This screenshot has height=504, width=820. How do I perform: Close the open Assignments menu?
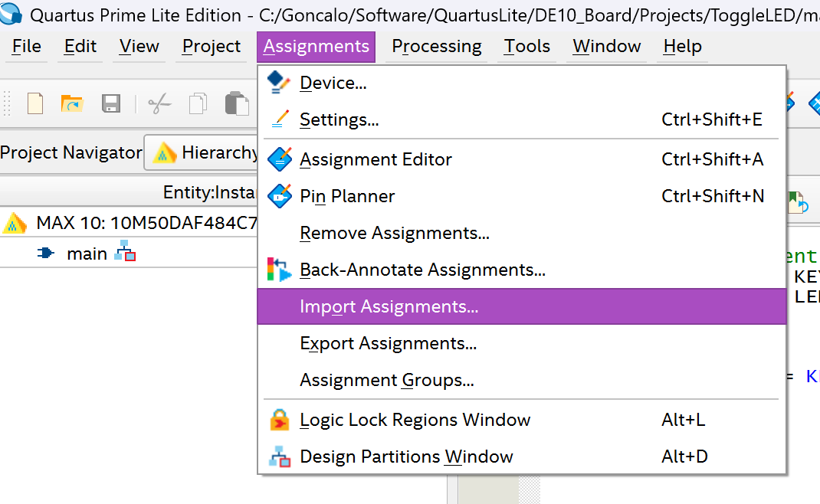pos(316,47)
